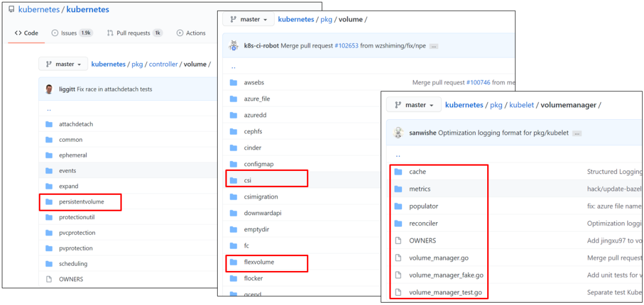Open expand folder icon
This screenshot has height=305, width=644.
click(49, 186)
